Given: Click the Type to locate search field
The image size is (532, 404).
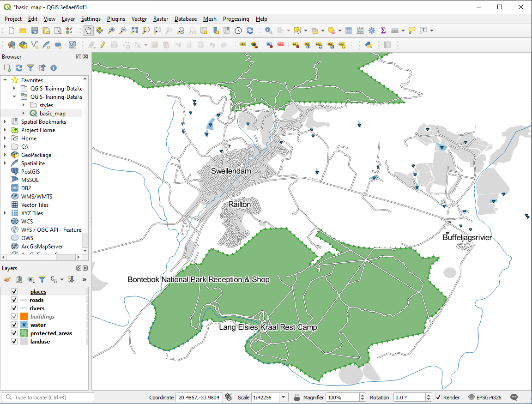Looking at the screenshot, I should tap(48, 398).
